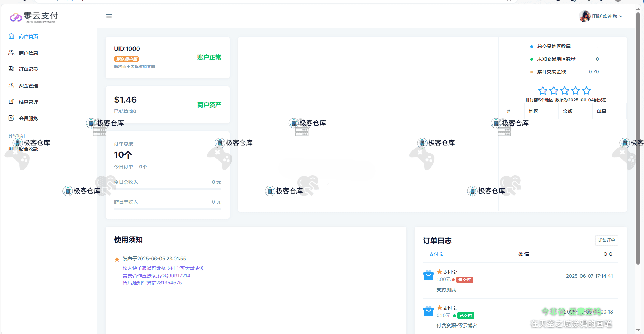
Task: Click the 发布于2025-06-05 23:01:55 timestamp
Action: 154,259
